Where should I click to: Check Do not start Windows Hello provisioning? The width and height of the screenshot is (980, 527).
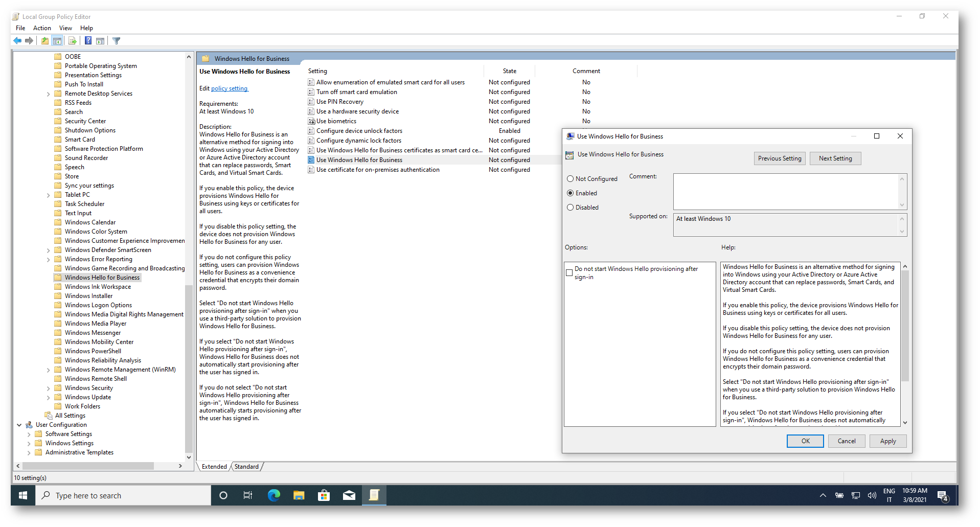[569, 273]
